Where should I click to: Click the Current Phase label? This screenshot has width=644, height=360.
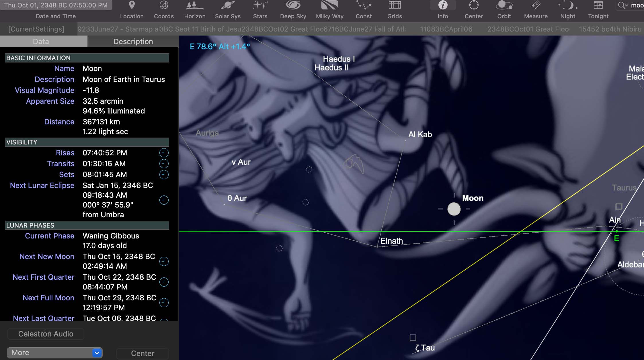[x=50, y=236]
